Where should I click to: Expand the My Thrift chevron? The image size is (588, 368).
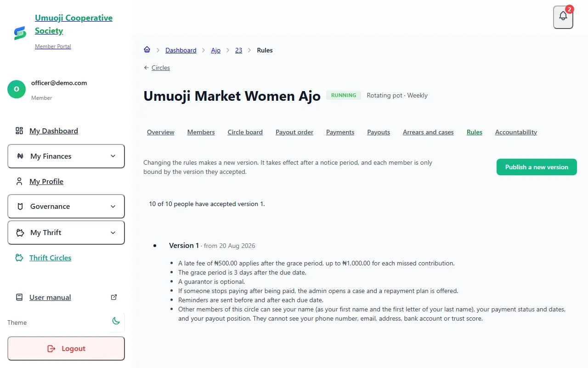point(113,232)
